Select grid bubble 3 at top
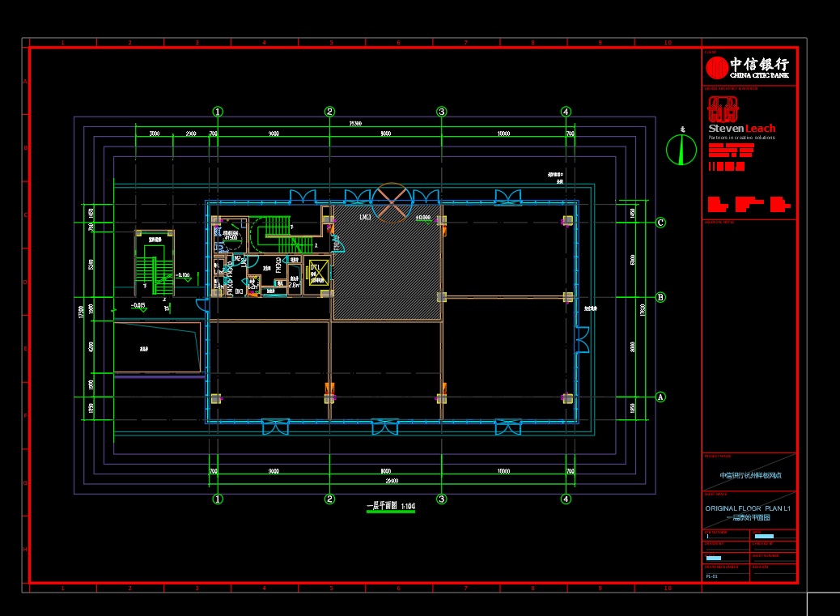Viewport: 840px width, 616px height. point(441,112)
